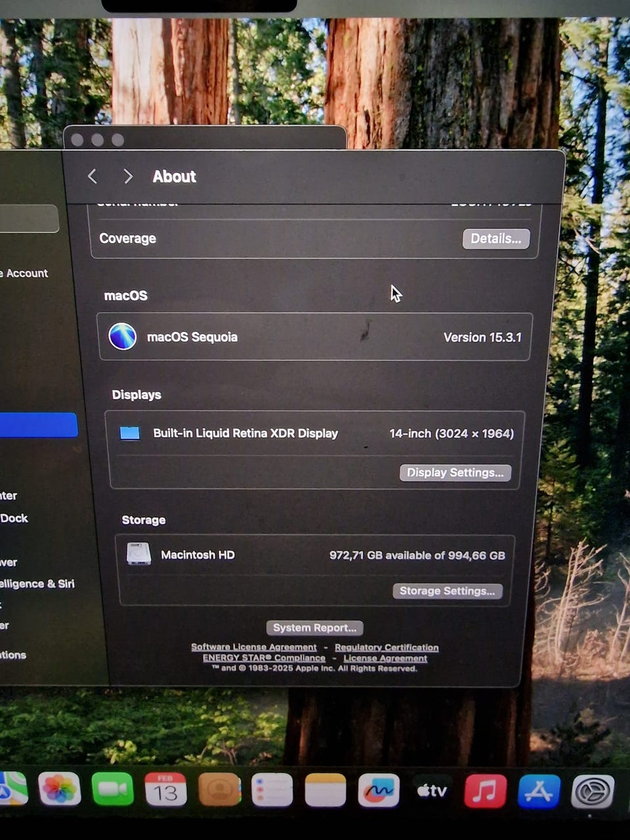Select the highlighted blue sidebar item
The height and width of the screenshot is (840, 630).
(37, 425)
